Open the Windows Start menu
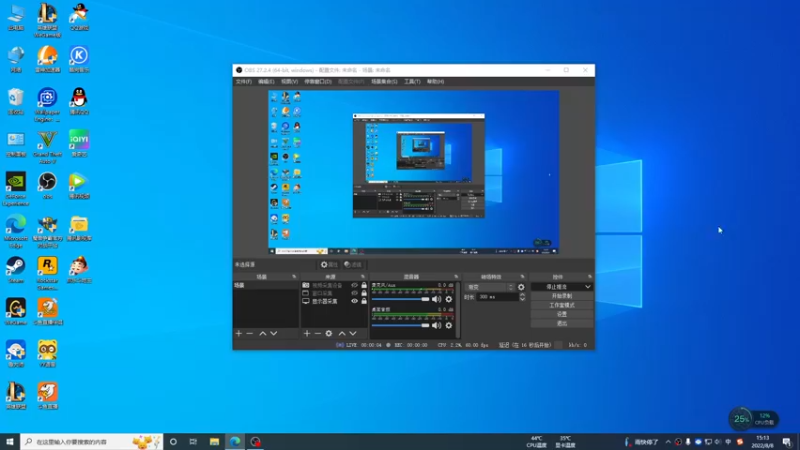Viewport: 800px width, 450px height. tap(10, 442)
